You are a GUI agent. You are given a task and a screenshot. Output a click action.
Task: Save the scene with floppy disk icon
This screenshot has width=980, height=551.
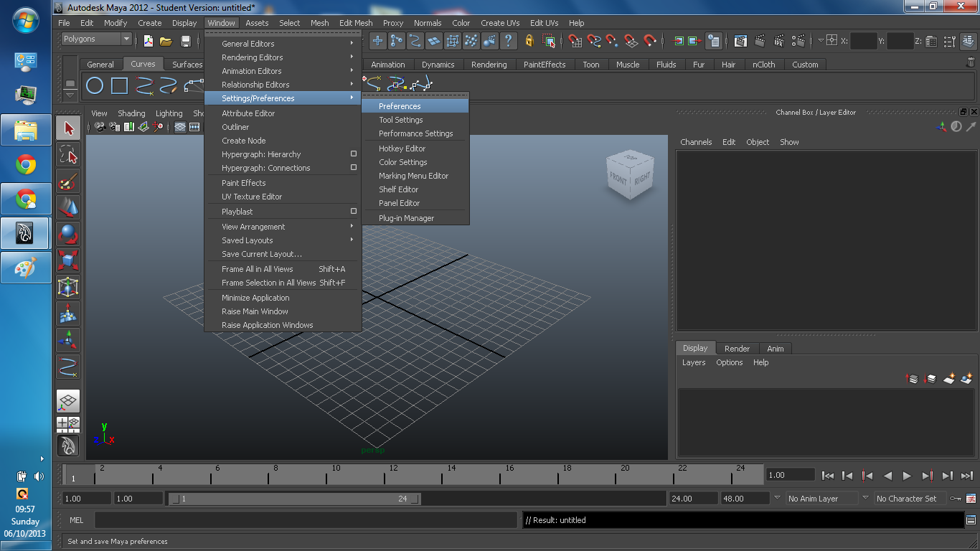186,41
